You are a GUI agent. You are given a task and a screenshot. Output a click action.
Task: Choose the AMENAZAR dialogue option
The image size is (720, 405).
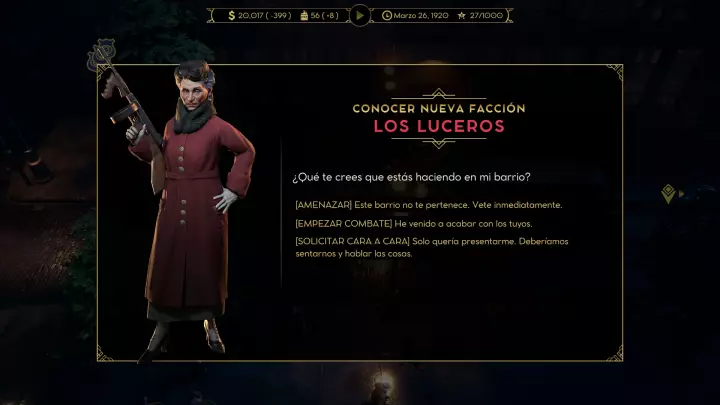(428, 205)
